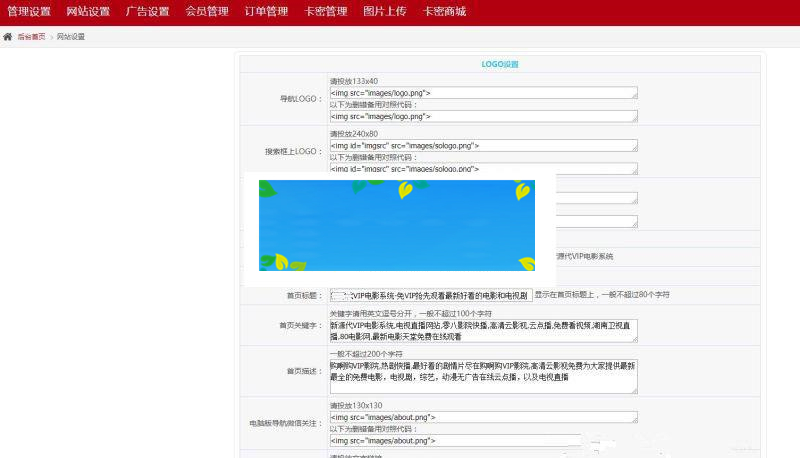Open the 卡密商城 menu
The width and height of the screenshot is (800, 458).
pyautogui.click(x=444, y=12)
